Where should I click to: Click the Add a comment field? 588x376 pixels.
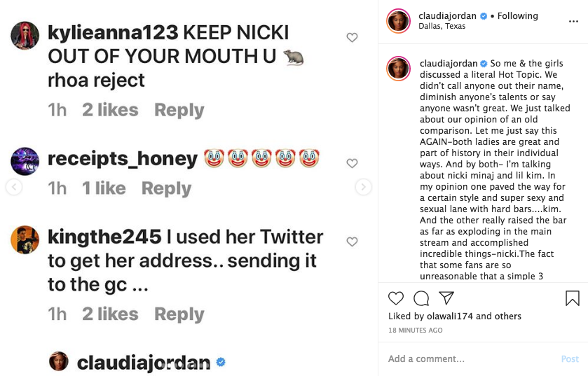(470, 358)
